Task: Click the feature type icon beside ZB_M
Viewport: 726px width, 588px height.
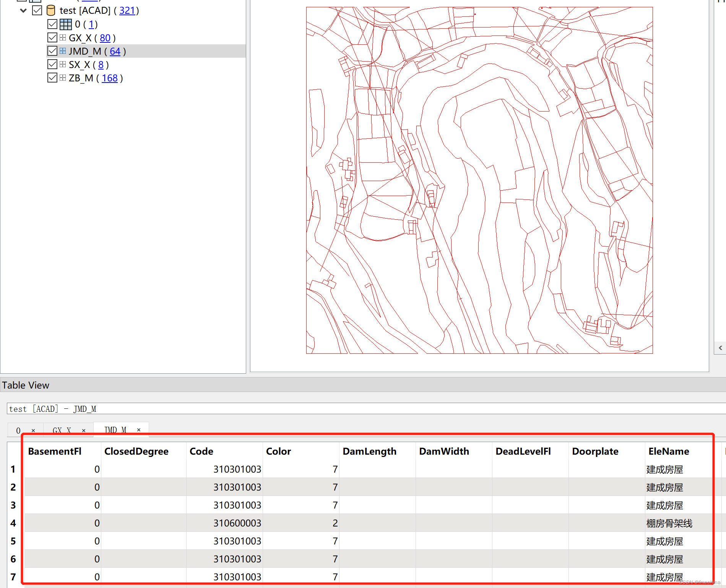Action: click(62, 78)
